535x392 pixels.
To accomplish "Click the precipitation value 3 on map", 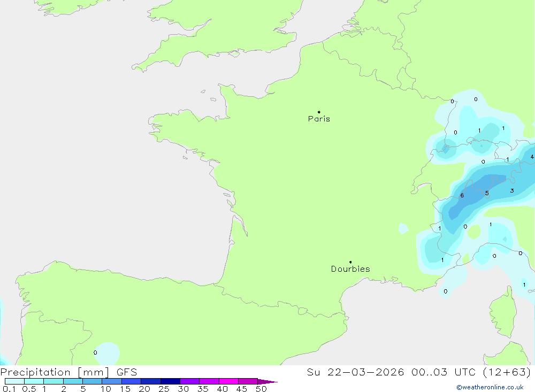I will 512,191.
